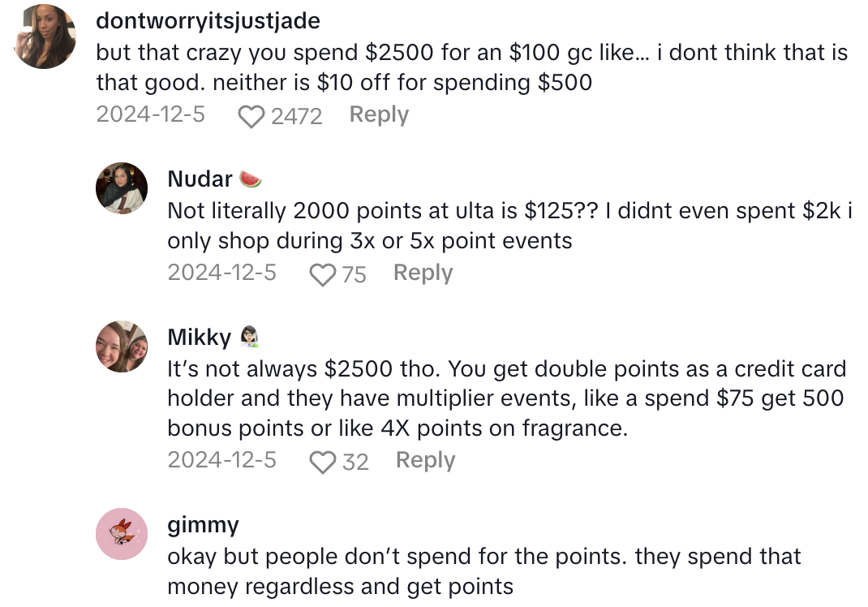The image size is (868, 607).
Task: Reply to dontworryitsjustjade's comment
Action: coord(379,114)
